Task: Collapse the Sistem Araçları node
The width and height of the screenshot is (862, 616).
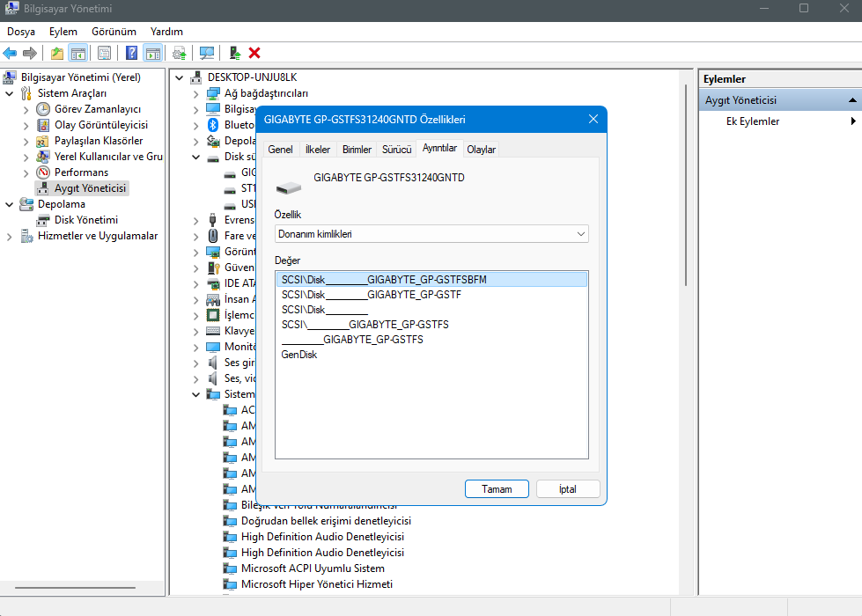Action: [10, 93]
